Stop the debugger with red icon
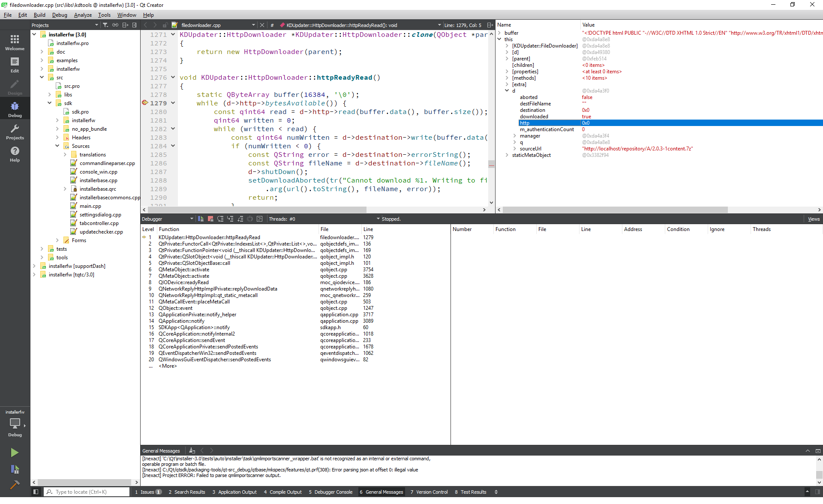The image size is (823, 504). 210,219
